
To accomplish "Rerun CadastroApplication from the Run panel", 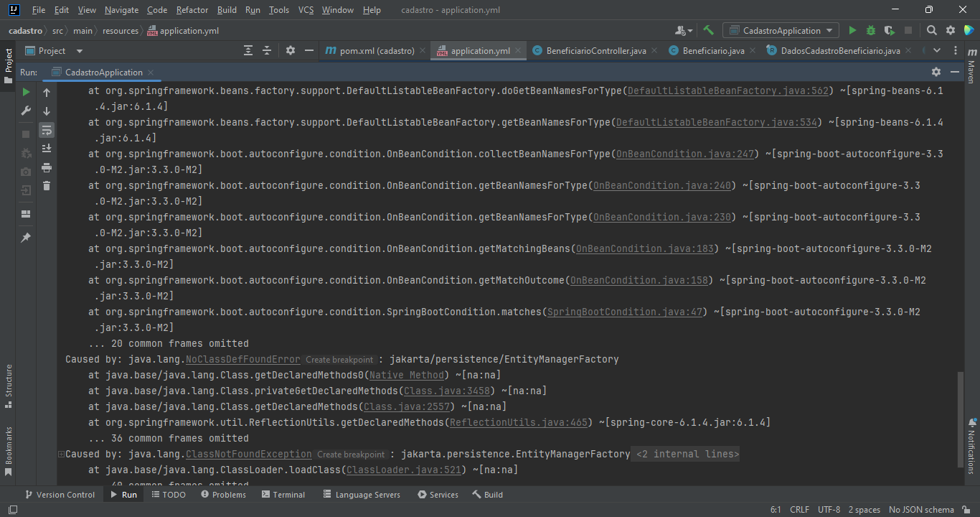I will [26, 92].
